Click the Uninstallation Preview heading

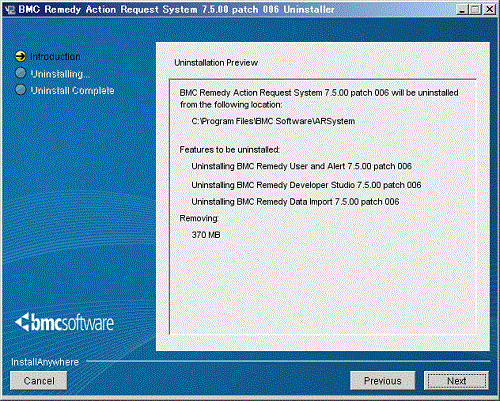216,63
